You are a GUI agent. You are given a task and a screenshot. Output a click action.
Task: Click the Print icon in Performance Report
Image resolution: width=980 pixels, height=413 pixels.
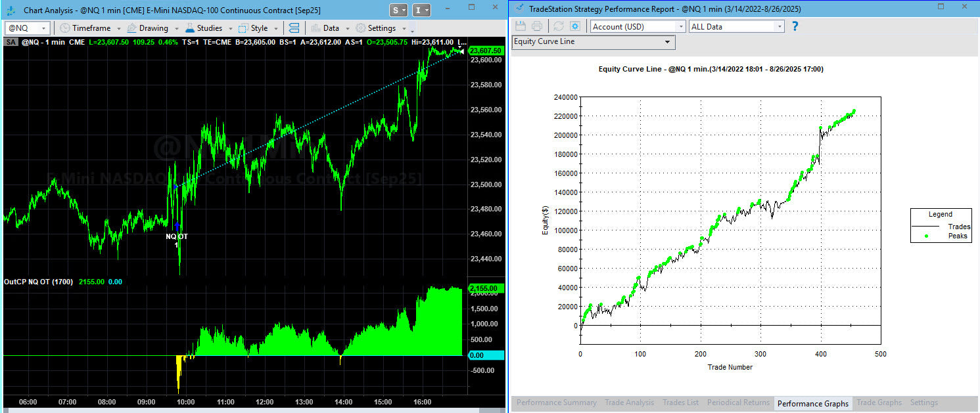[x=537, y=26]
